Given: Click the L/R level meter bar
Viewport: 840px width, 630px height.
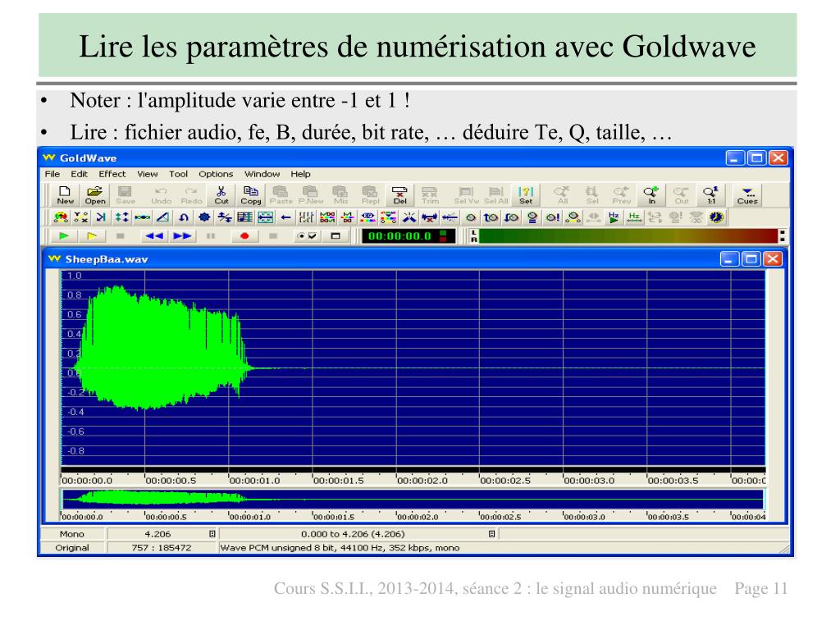Looking at the screenshot, I should point(628,235).
